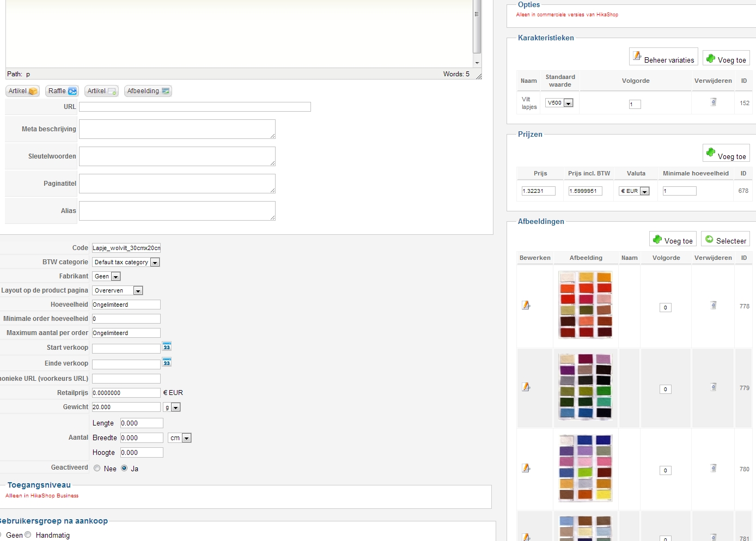Click the Raffle editor button
This screenshot has width=756, height=541.
pyautogui.click(x=62, y=91)
